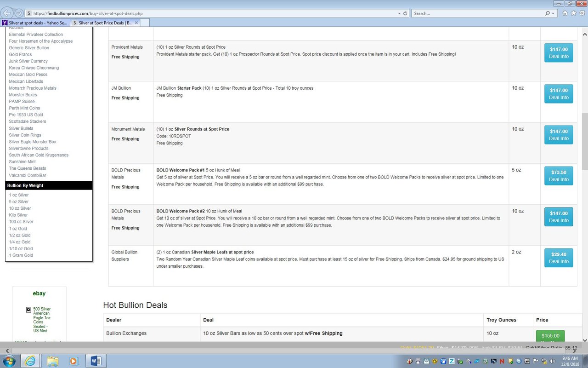The width and height of the screenshot is (588, 368).
Task: Open Bullion Exchanges $155.00 deal button
Action: click(550, 336)
